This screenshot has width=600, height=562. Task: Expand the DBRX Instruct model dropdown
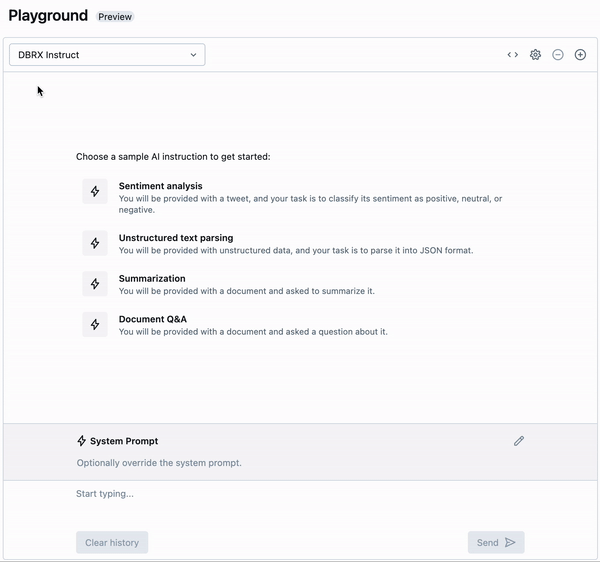pos(107,55)
